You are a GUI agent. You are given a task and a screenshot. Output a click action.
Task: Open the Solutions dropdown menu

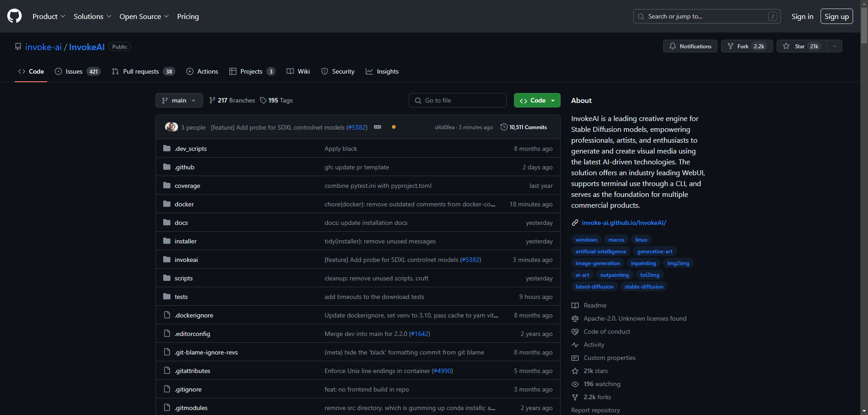click(x=92, y=16)
